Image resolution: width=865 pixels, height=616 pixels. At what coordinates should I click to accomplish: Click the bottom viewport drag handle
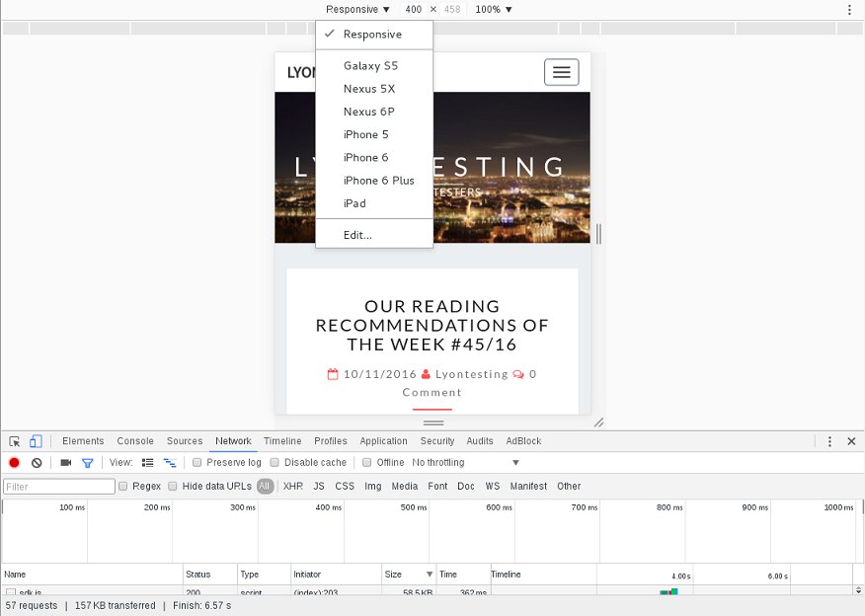coord(433,423)
